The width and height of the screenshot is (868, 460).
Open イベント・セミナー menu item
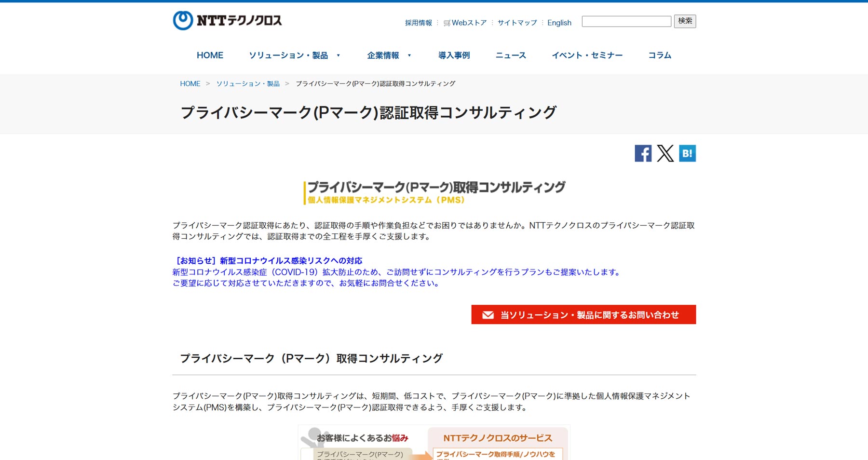(x=587, y=55)
